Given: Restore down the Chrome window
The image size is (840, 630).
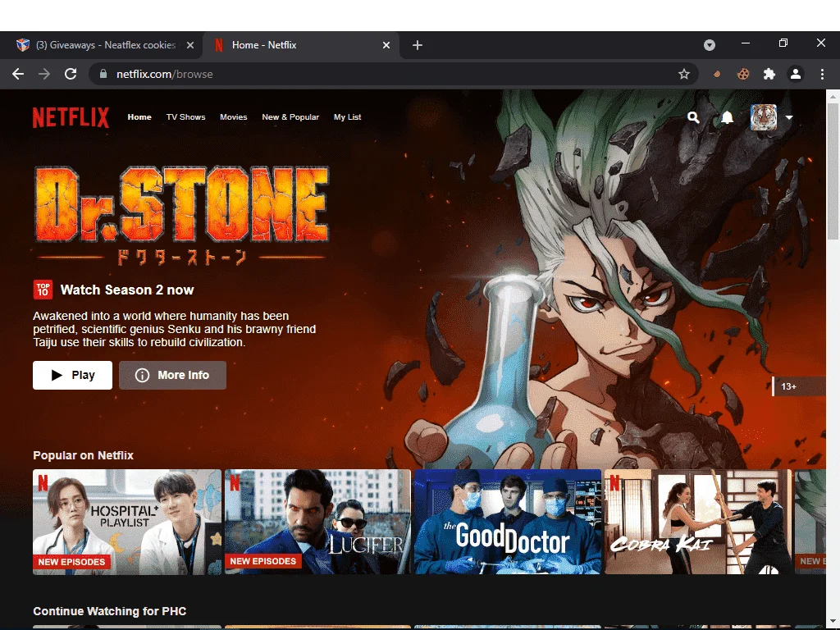Looking at the screenshot, I should coord(783,43).
